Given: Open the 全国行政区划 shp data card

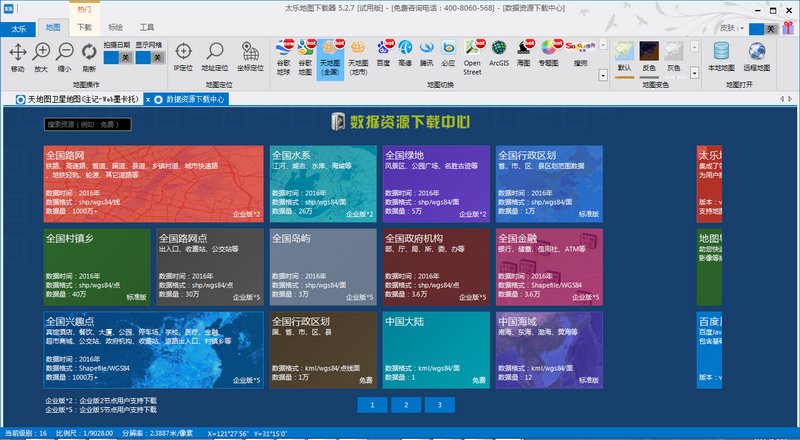Looking at the screenshot, I should tap(549, 184).
